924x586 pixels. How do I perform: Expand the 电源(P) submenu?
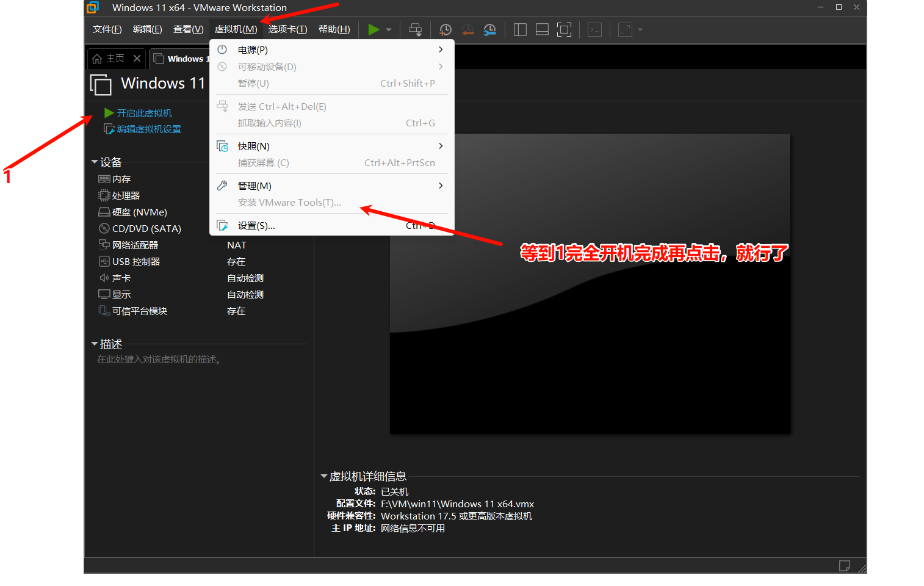tap(331, 50)
